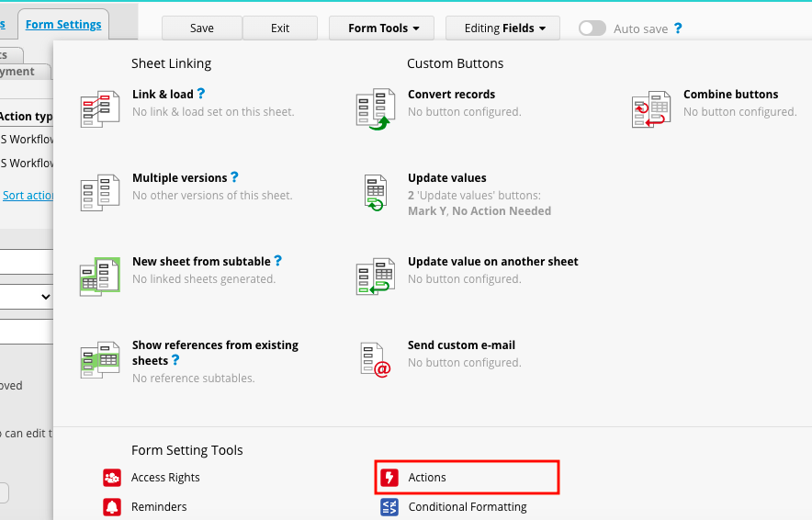Click the Reminders bell icon
The width and height of the screenshot is (812, 520).
point(112,507)
